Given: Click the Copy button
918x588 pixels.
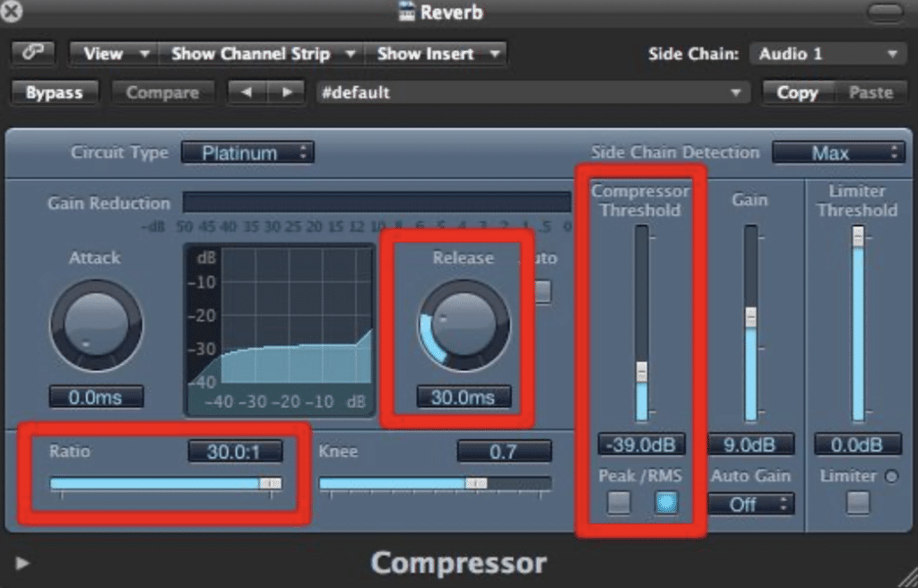Looking at the screenshot, I should 797,92.
